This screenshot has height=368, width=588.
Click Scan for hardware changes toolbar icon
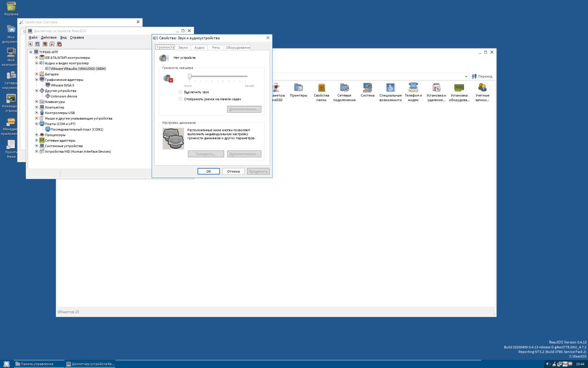click(38, 44)
